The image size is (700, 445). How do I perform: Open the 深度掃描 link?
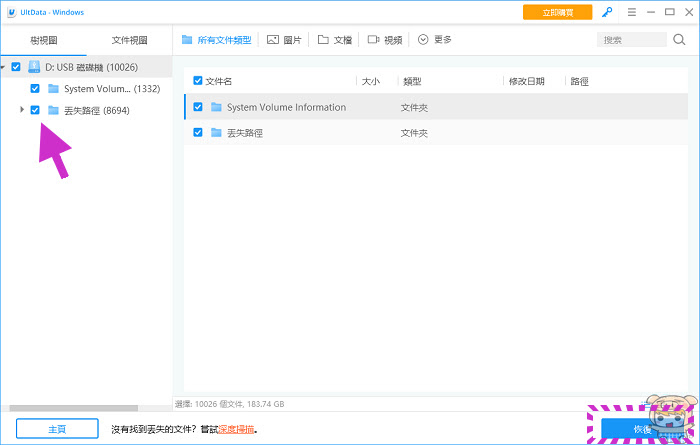click(x=236, y=429)
